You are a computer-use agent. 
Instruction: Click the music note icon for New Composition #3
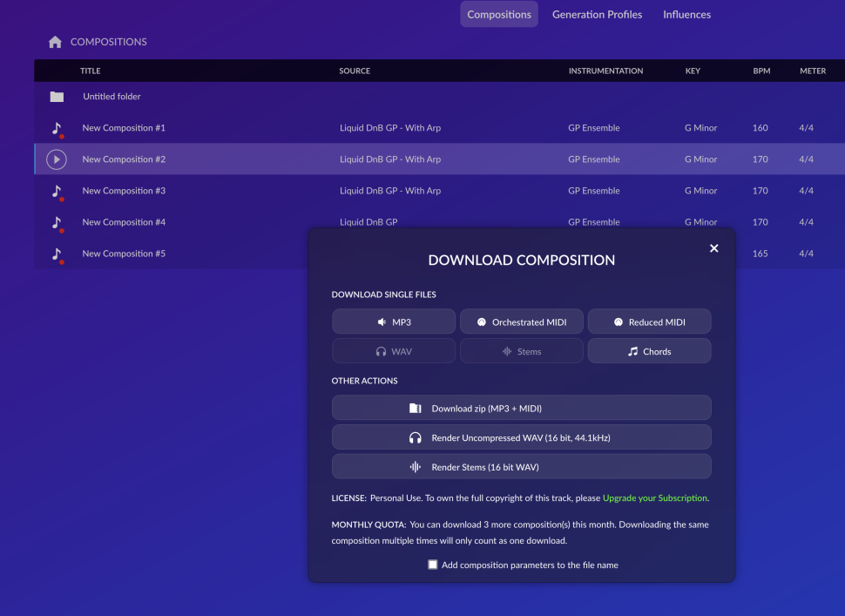pyautogui.click(x=57, y=192)
